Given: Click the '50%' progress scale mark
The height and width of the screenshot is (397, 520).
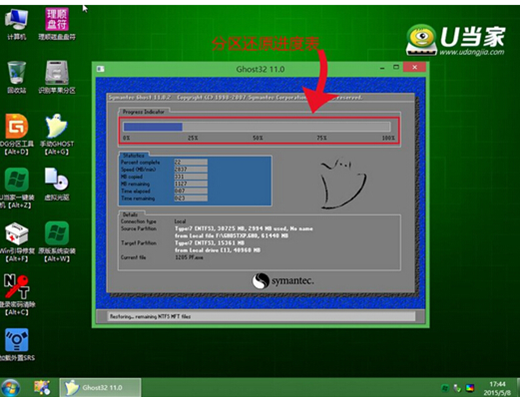Looking at the screenshot, I should coord(258,138).
